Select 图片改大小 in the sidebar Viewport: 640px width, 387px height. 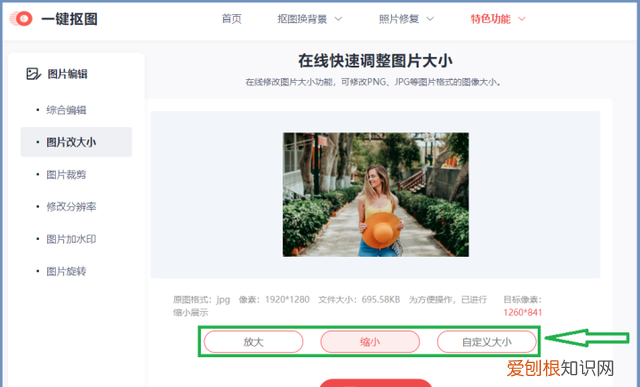click(x=76, y=142)
